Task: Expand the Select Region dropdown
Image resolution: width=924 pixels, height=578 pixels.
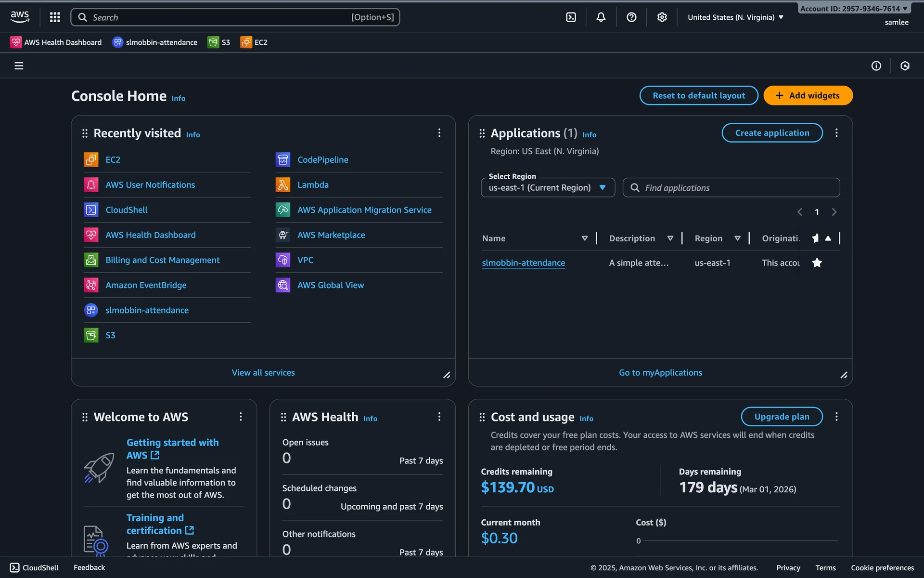Action: click(x=548, y=187)
